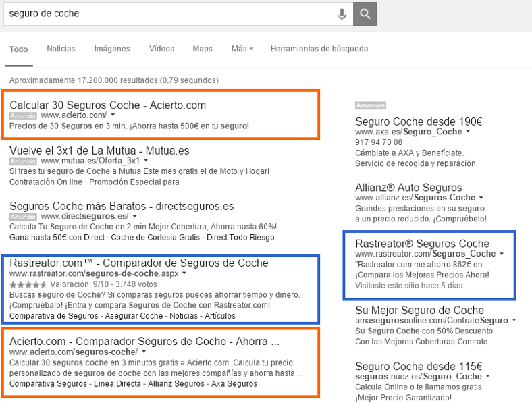532x405 pixels.
Task: Click 'Promoción Especial para' sitelink
Action: 134,182
